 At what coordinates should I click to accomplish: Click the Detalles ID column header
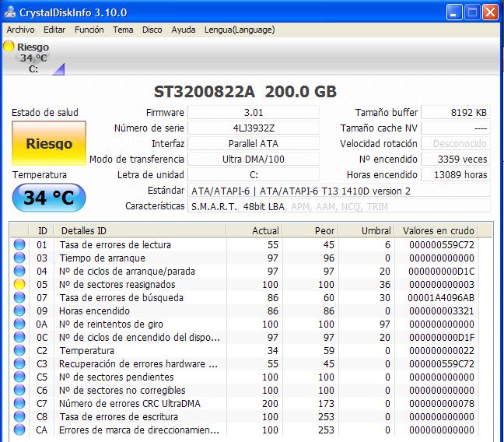pos(84,231)
